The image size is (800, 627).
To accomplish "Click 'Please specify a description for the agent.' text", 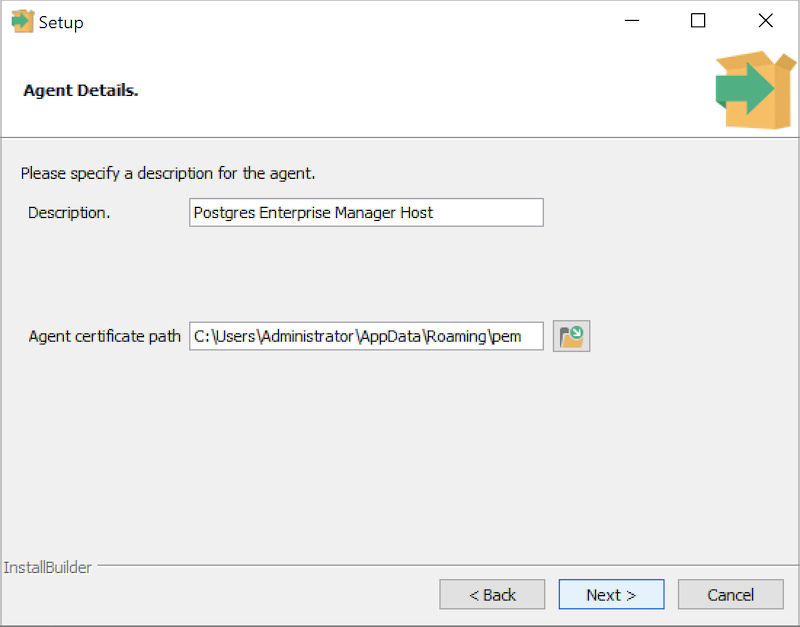I will (x=168, y=173).
